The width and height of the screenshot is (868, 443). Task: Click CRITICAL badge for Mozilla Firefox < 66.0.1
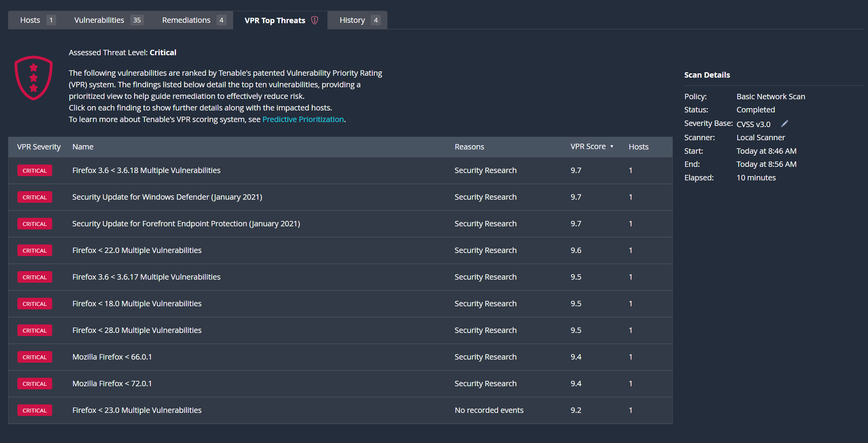[34, 357]
